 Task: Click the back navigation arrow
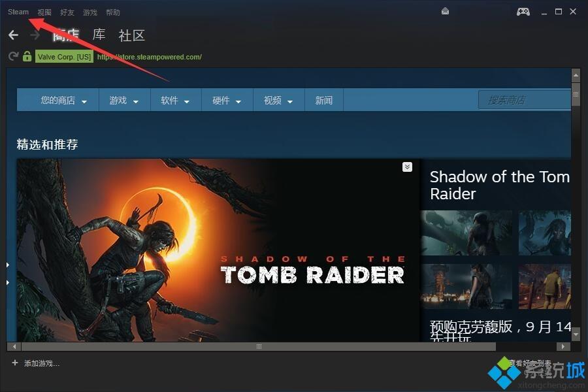(x=13, y=35)
